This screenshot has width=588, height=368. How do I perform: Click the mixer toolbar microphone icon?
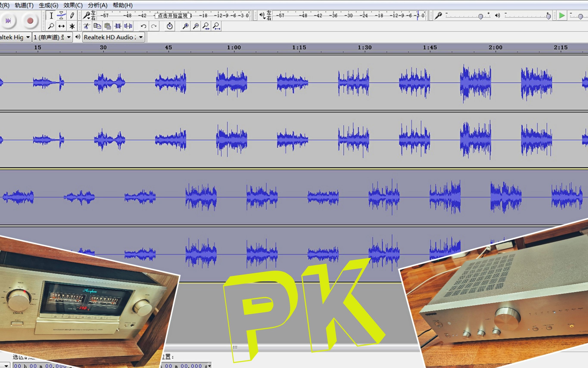pos(438,16)
